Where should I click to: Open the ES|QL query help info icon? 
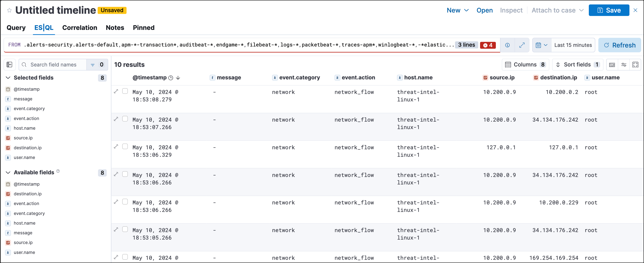[508, 45]
